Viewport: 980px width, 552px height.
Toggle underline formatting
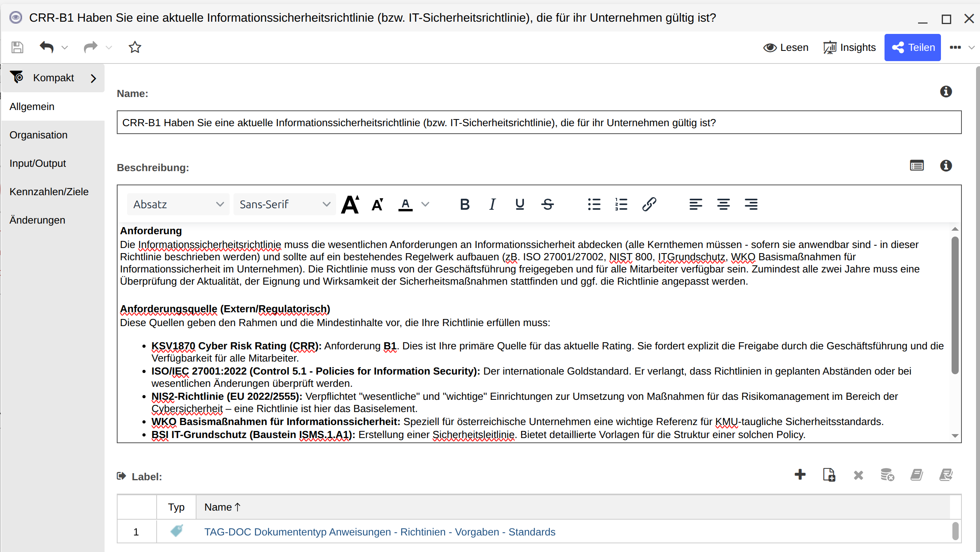[x=520, y=204]
